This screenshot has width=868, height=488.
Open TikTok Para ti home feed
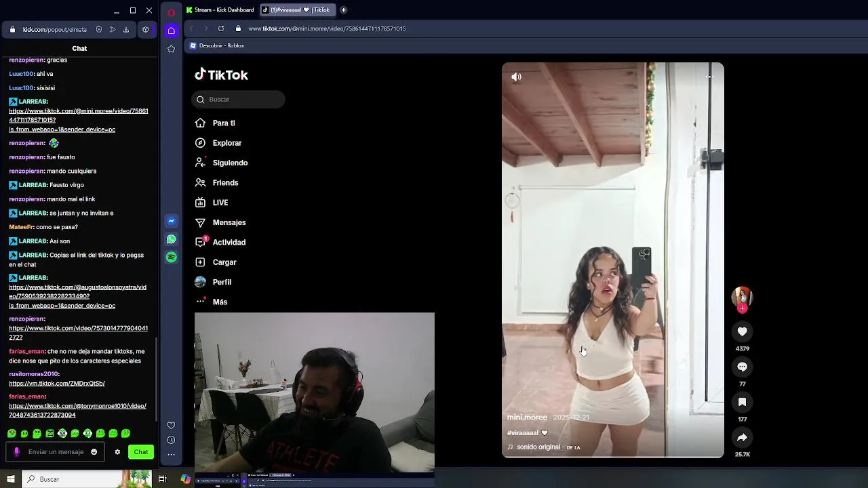(215, 123)
